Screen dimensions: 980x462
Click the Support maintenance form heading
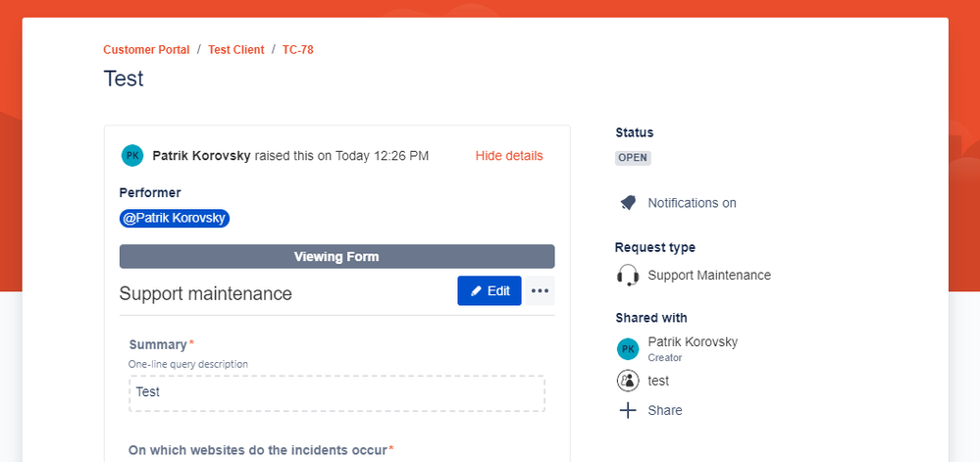[206, 293]
